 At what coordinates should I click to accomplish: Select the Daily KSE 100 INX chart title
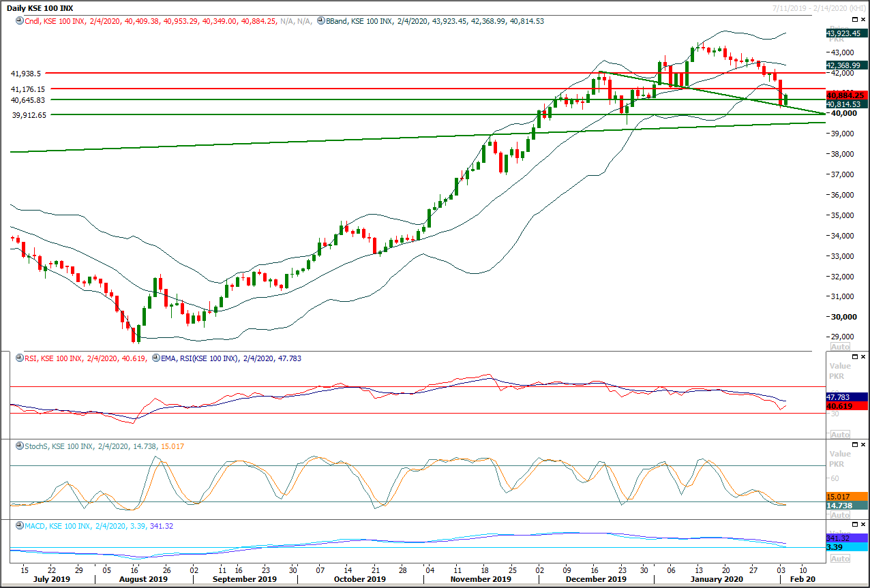41,7
